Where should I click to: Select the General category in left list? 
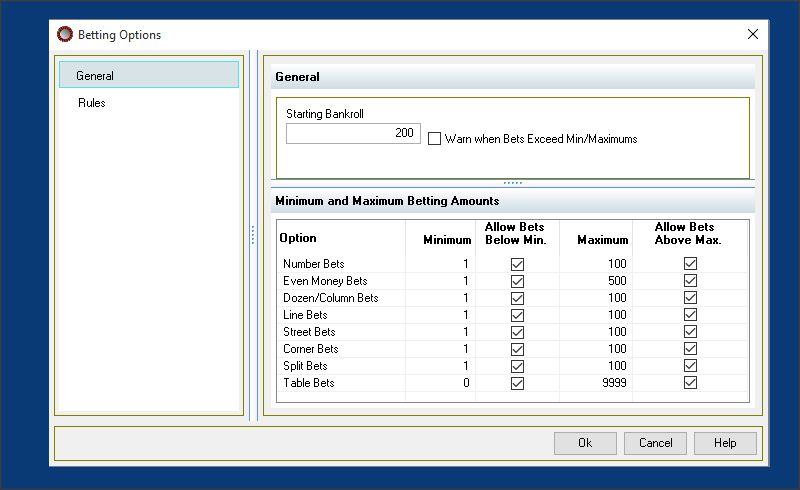click(x=149, y=75)
